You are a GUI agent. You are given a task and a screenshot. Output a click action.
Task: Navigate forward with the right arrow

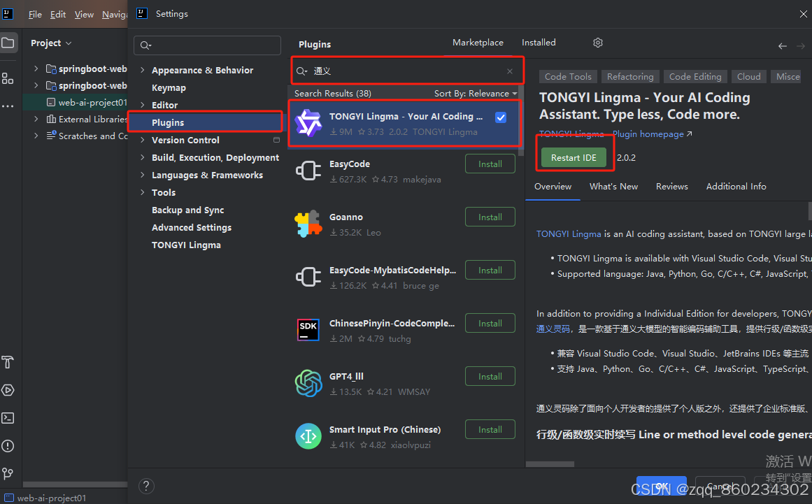point(801,46)
